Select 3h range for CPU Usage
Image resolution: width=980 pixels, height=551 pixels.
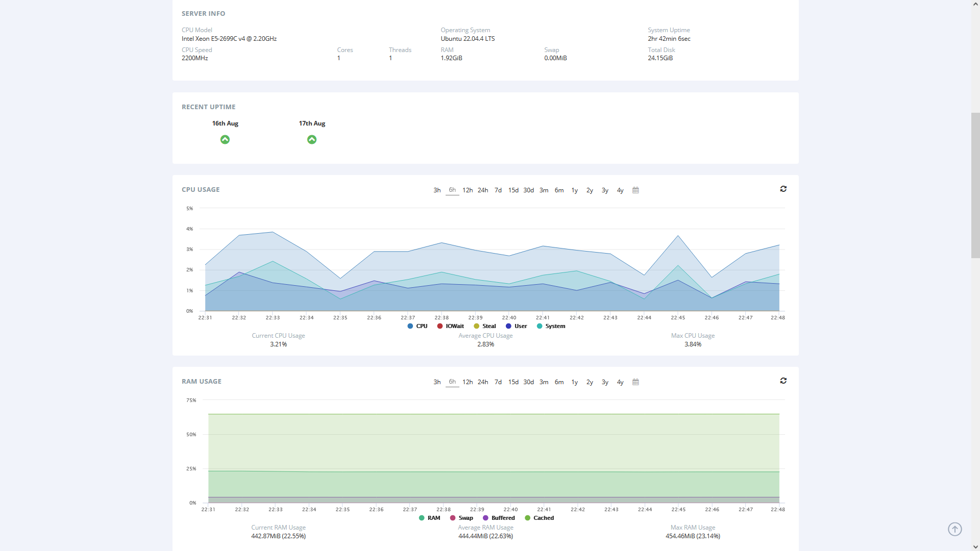437,190
